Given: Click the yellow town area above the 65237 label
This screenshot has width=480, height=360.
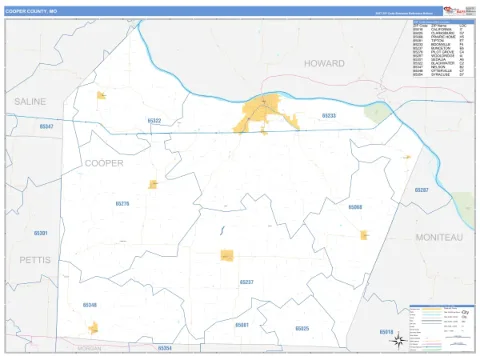Looking at the screenshot, I should point(227,256).
